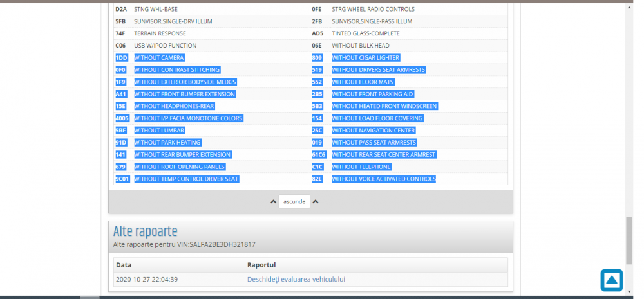
Task: Select the WITHOUT CAMERA option row
Action: click(159, 58)
